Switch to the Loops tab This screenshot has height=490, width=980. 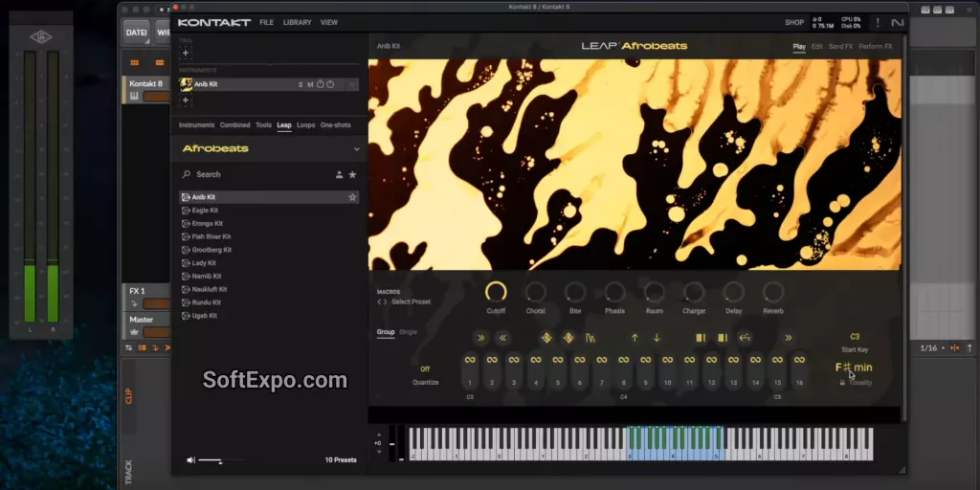[x=305, y=125]
